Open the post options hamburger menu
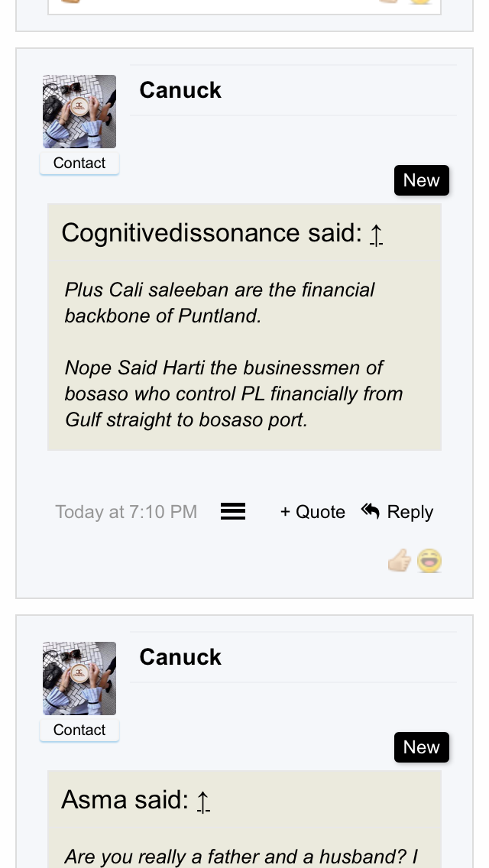The image size is (489, 868). [x=233, y=512]
